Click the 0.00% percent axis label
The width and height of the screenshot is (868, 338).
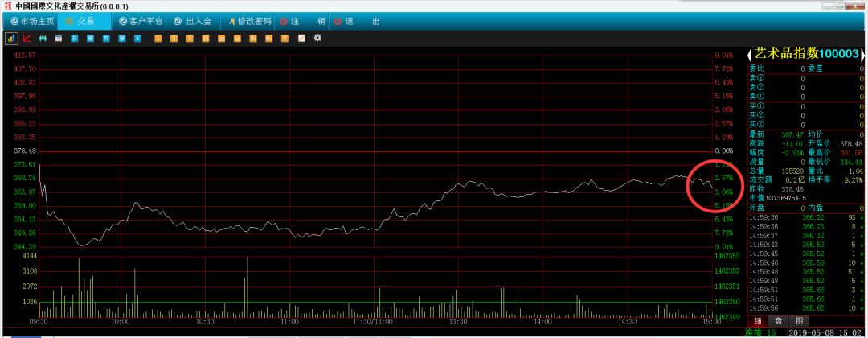point(723,150)
